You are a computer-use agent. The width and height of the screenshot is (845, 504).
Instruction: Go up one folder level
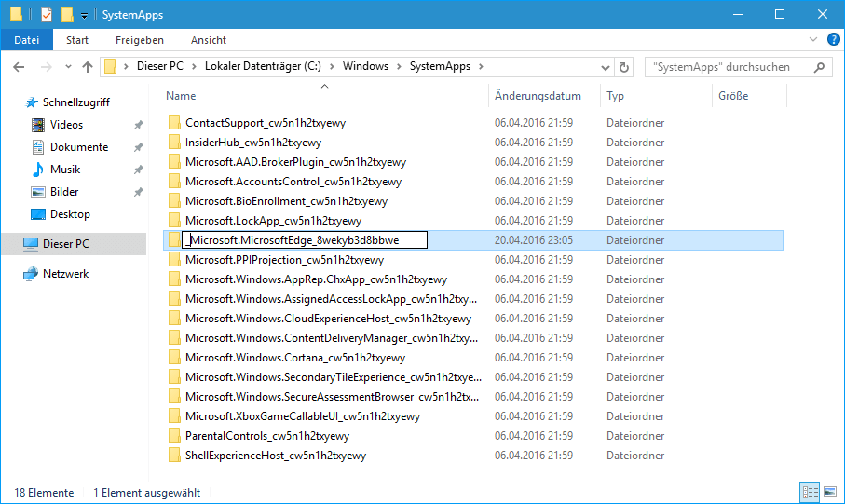[x=88, y=67]
